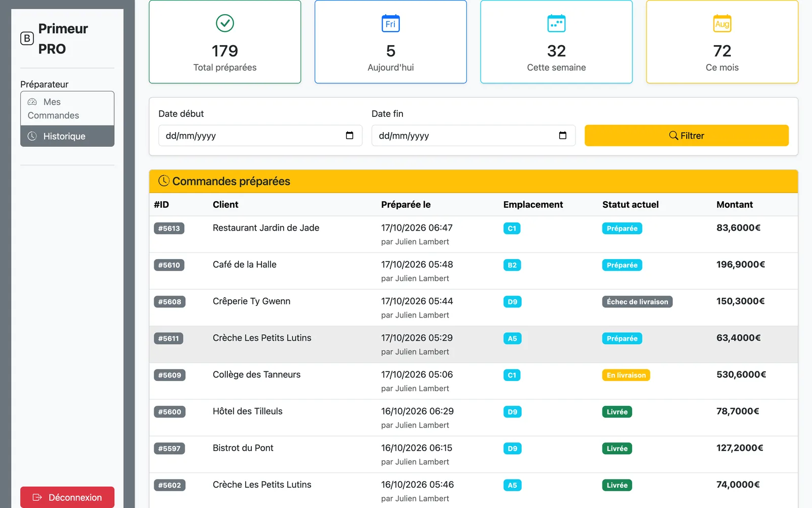Click the clock icon beside Commandes préparées
Screen dimensions: 812x508
[164, 181]
